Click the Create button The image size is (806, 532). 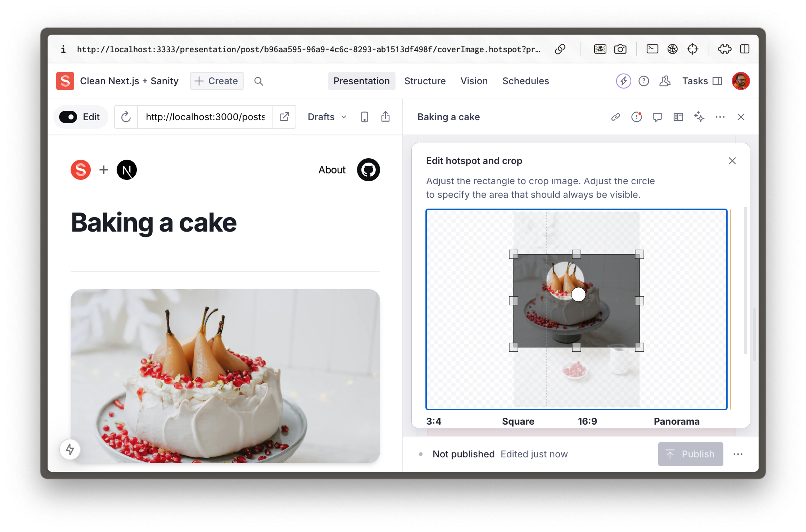(x=217, y=81)
